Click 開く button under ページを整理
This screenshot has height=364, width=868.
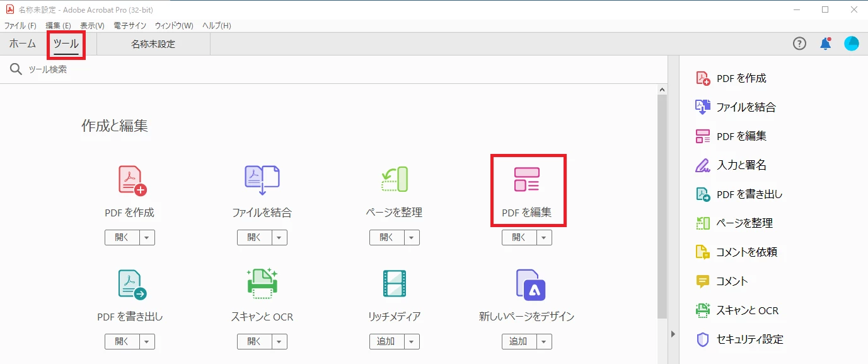click(x=387, y=238)
